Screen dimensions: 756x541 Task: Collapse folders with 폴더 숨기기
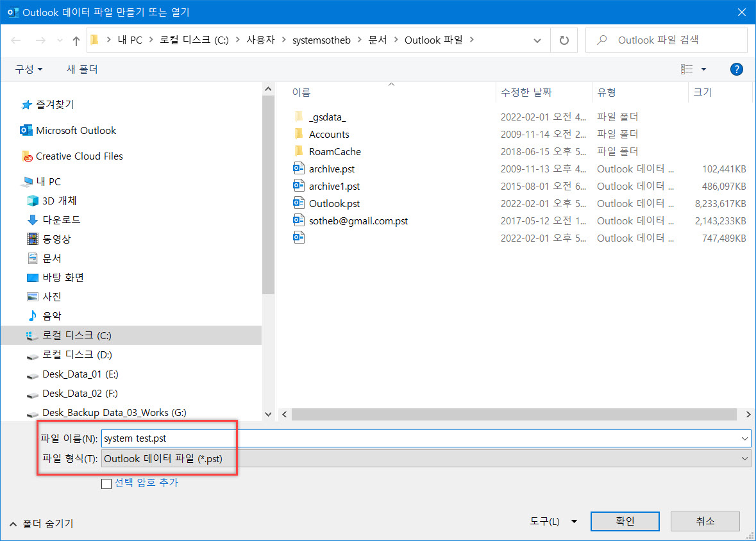pos(42,524)
